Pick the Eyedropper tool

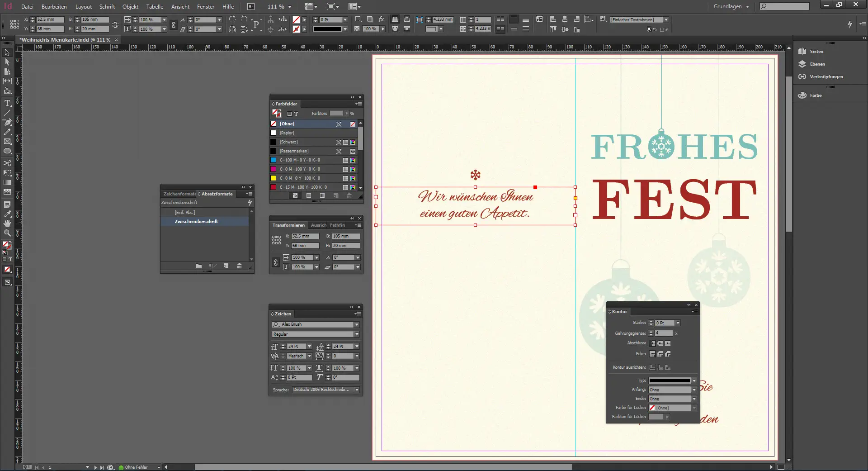click(x=7, y=214)
